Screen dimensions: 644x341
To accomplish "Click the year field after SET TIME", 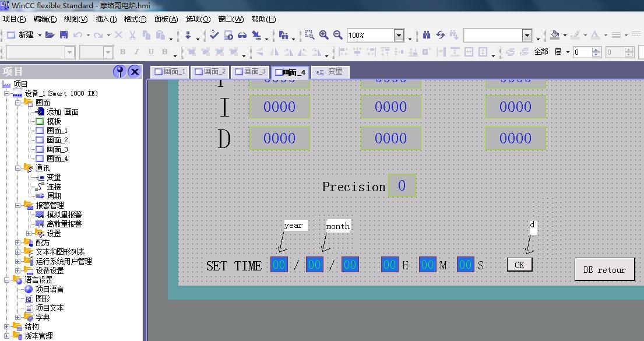I will tap(279, 265).
